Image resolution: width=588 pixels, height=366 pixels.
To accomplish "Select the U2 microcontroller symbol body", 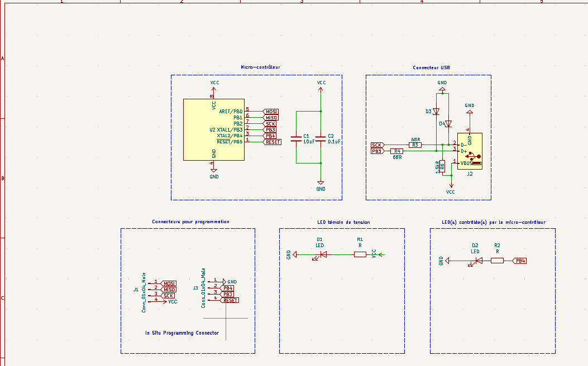I will [214, 129].
